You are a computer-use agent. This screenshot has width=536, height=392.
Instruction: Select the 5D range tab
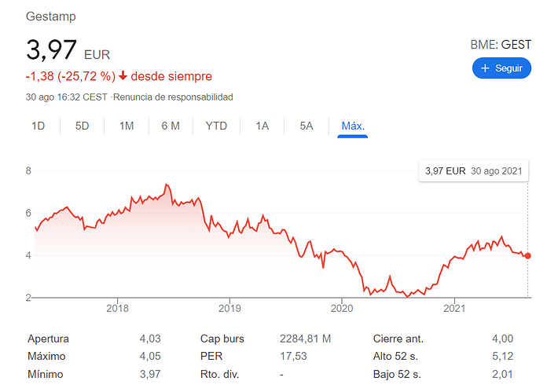pos(82,126)
